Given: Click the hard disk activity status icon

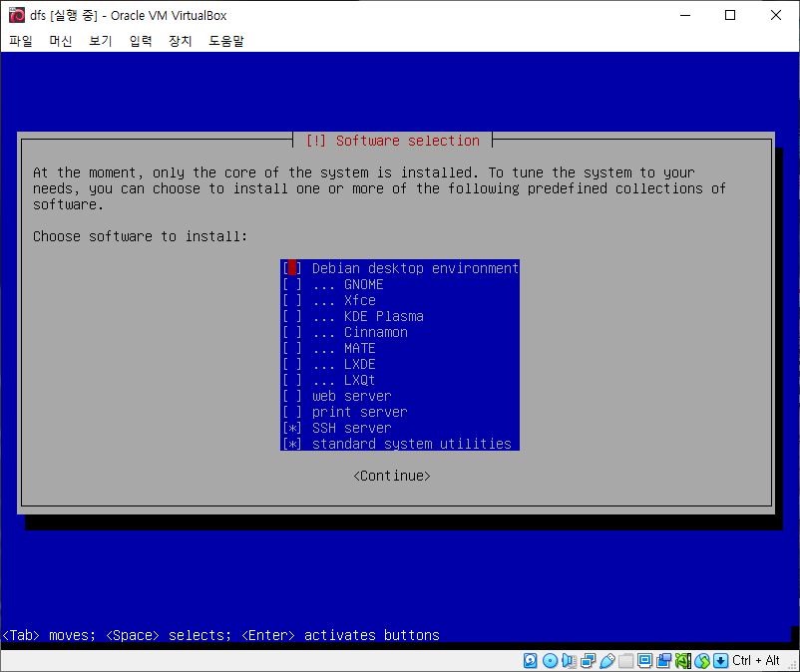Looking at the screenshot, I should coord(530,661).
